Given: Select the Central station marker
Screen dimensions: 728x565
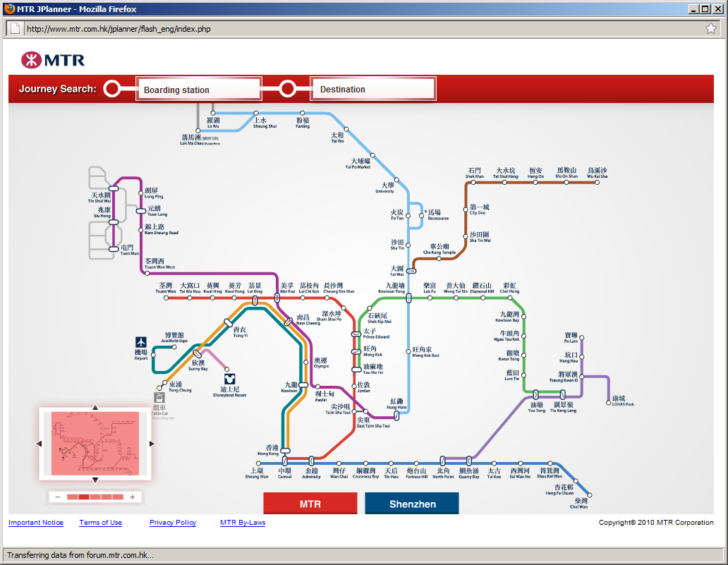Looking at the screenshot, I should point(284,461).
